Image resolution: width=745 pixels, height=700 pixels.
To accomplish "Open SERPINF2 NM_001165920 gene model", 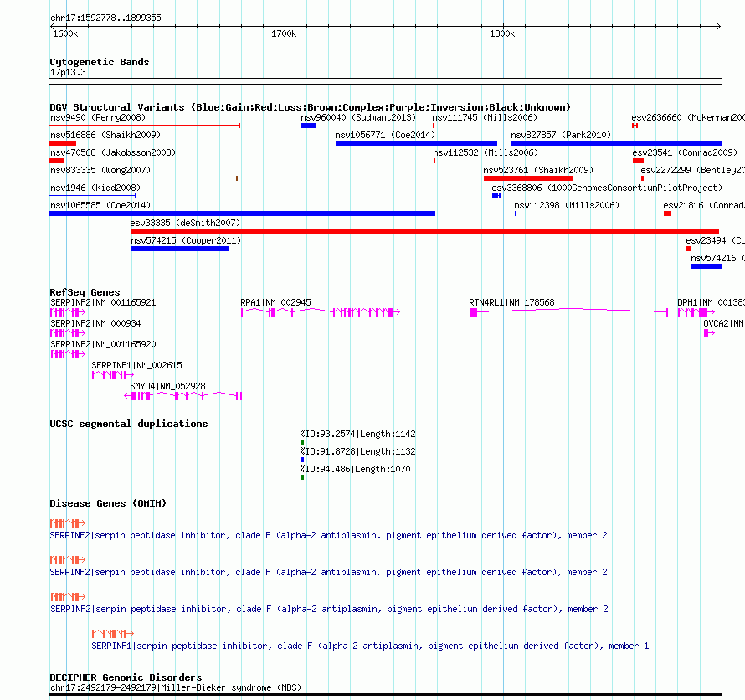I will 68,354.
